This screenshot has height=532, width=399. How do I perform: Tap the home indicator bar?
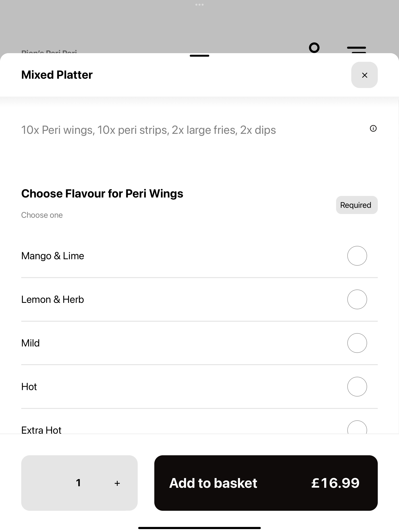199,528
